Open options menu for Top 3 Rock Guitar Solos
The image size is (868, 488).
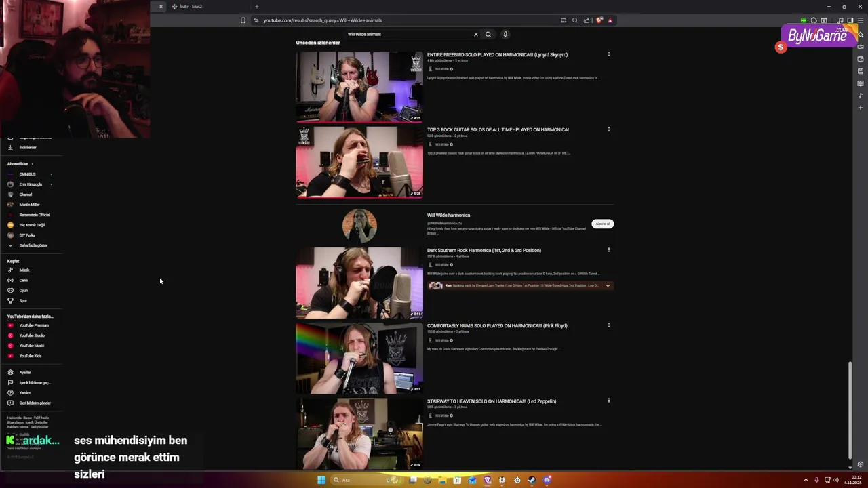pyautogui.click(x=608, y=129)
